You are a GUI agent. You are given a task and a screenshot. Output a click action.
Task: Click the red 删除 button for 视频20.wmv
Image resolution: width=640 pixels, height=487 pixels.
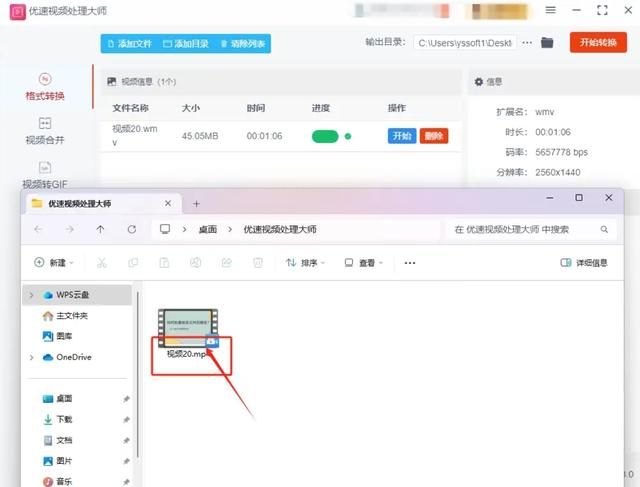point(434,136)
